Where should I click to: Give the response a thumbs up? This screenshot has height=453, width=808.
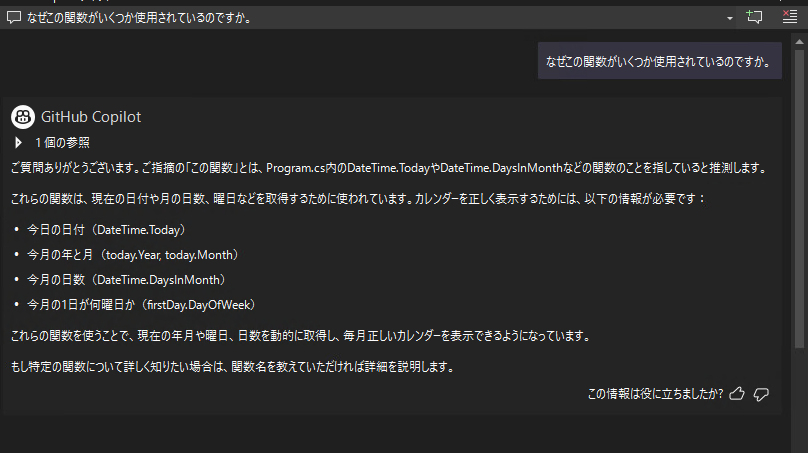[x=737, y=394]
